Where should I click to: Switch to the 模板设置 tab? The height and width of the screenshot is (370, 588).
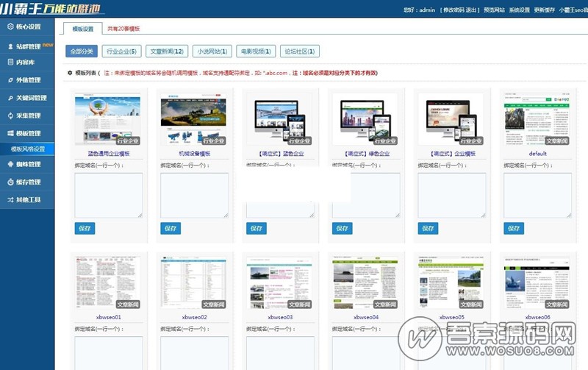[x=82, y=29]
